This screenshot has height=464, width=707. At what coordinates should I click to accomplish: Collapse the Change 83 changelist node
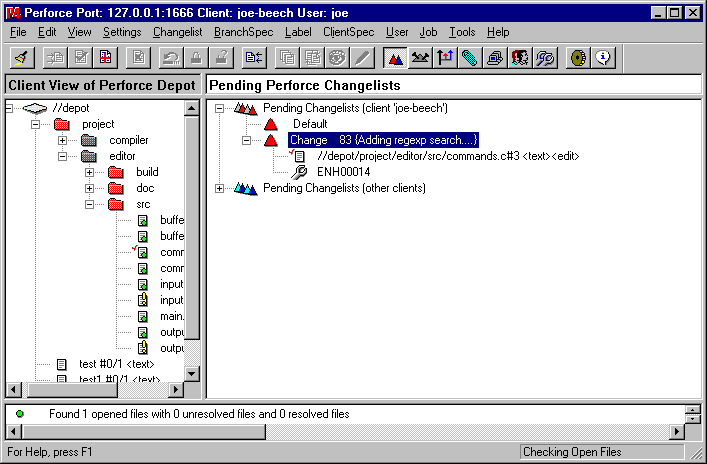click(246, 140)
